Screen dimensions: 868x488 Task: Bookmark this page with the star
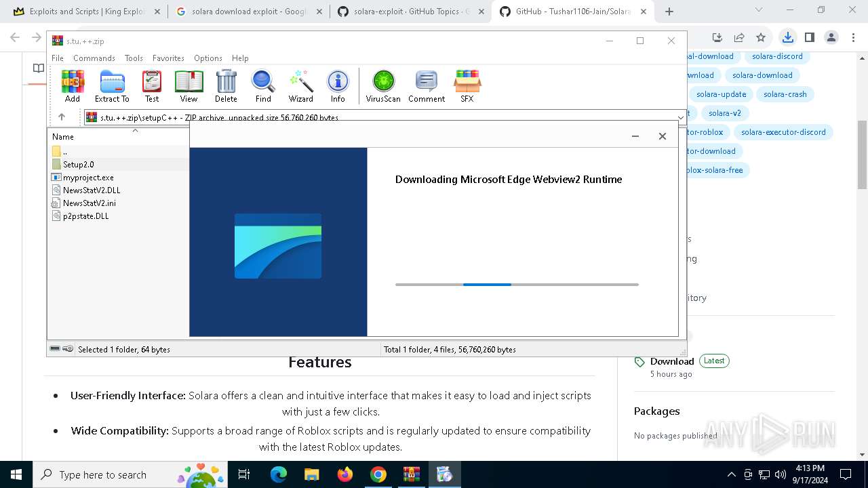(761, 38)
